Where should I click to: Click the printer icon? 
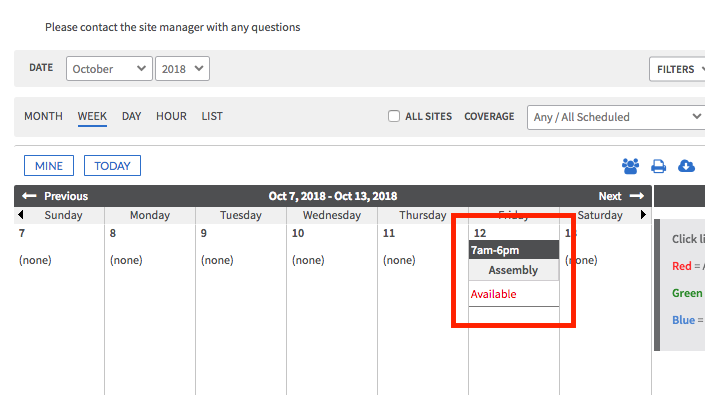pos(659,166)
